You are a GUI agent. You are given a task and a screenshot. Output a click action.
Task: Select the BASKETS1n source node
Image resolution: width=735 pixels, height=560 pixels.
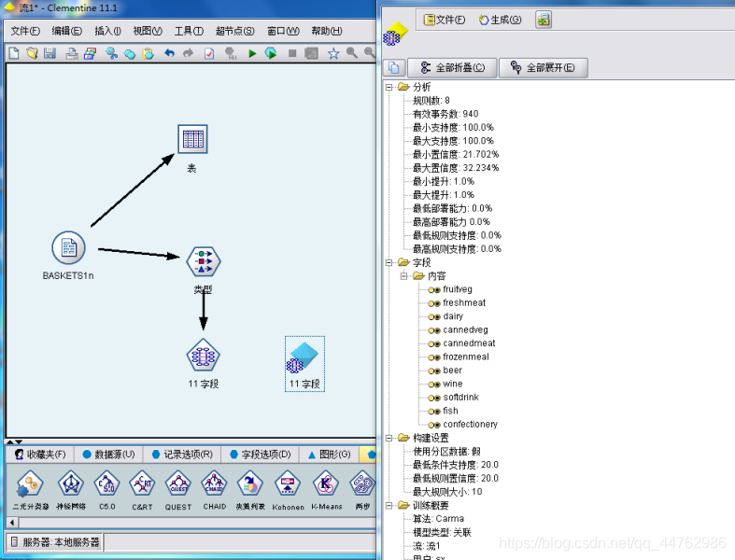pos(68,248)
